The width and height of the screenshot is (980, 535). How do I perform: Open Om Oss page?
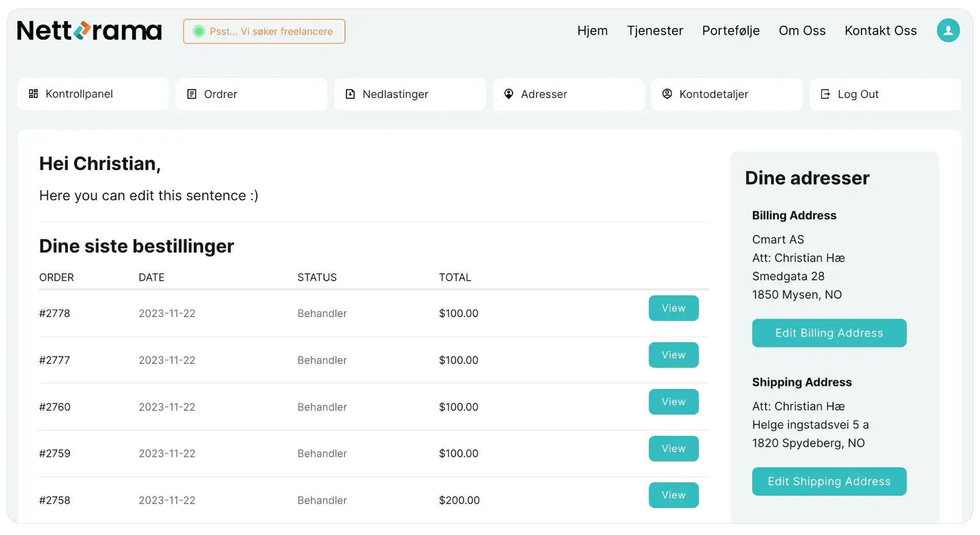point(802,31)
